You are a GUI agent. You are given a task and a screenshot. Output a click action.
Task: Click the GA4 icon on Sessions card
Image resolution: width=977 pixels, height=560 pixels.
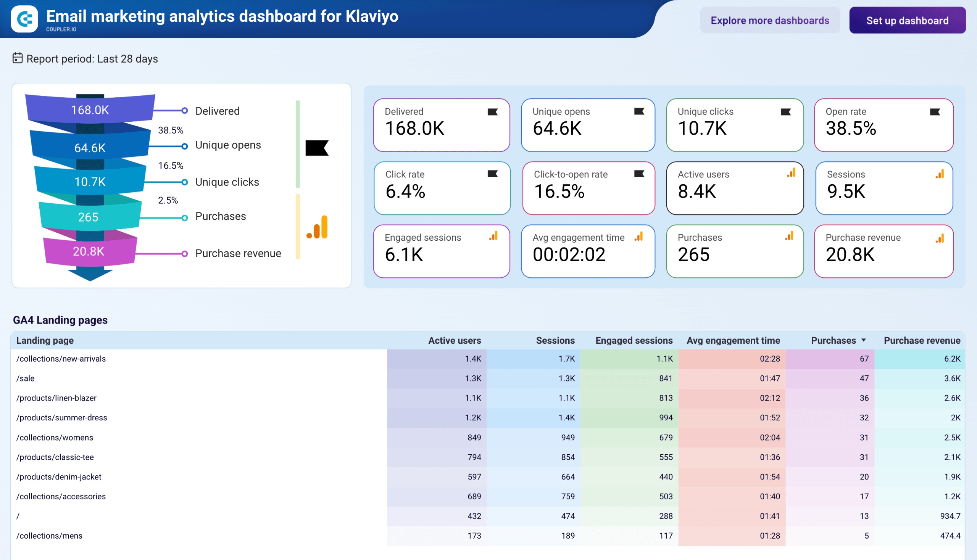click(939, 174)
